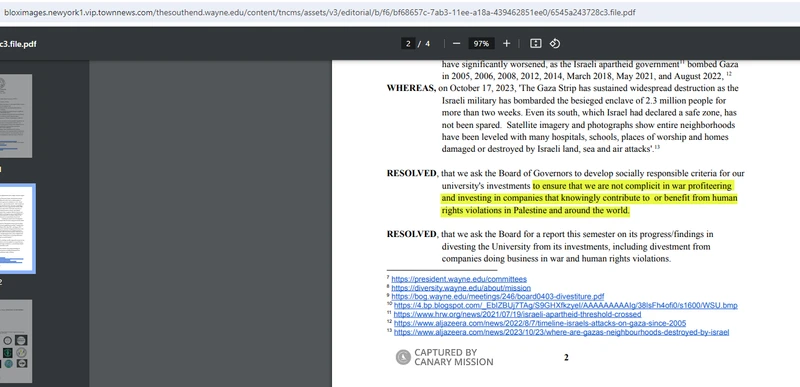The width and height of the screenshot is (800, 387).
Task: Zoom out with the minus button
Action: (x=456, y=44)
